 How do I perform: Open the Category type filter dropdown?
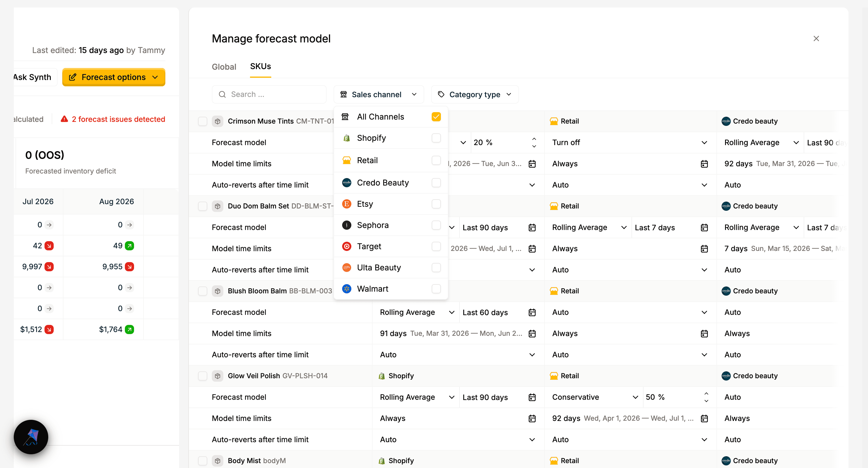(x=474, y=95)
